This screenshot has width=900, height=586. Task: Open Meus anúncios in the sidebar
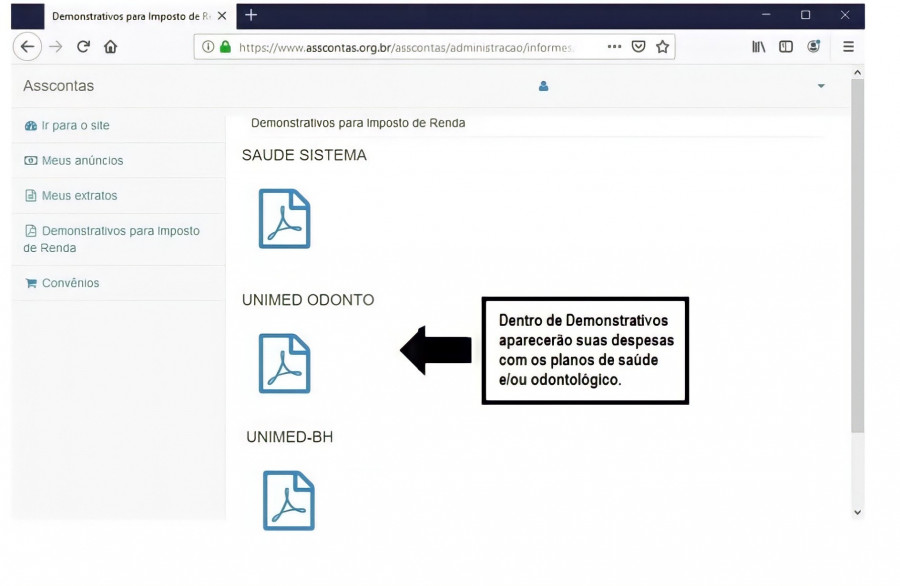[73, 161]
